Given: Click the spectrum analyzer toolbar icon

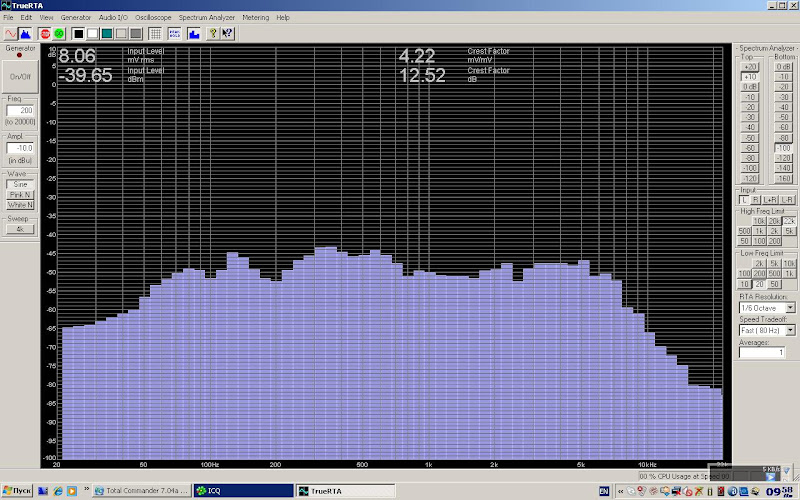Looking at the screenshot, I should point(25,33).
